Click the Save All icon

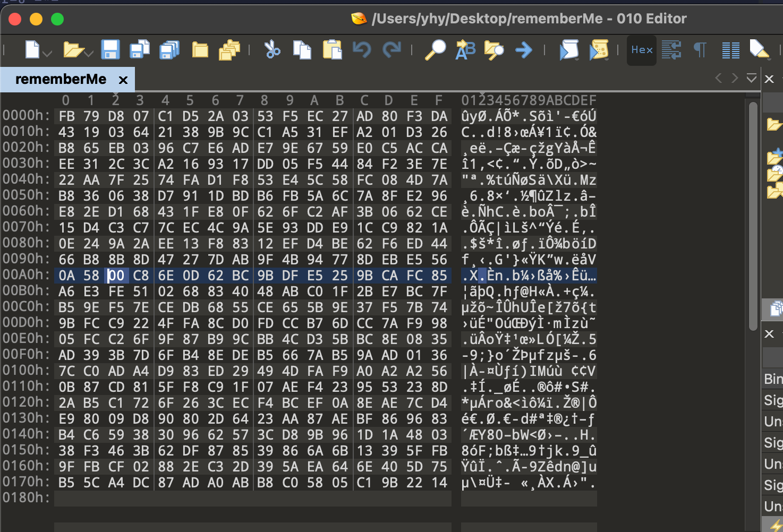click(x=169, y=50)
